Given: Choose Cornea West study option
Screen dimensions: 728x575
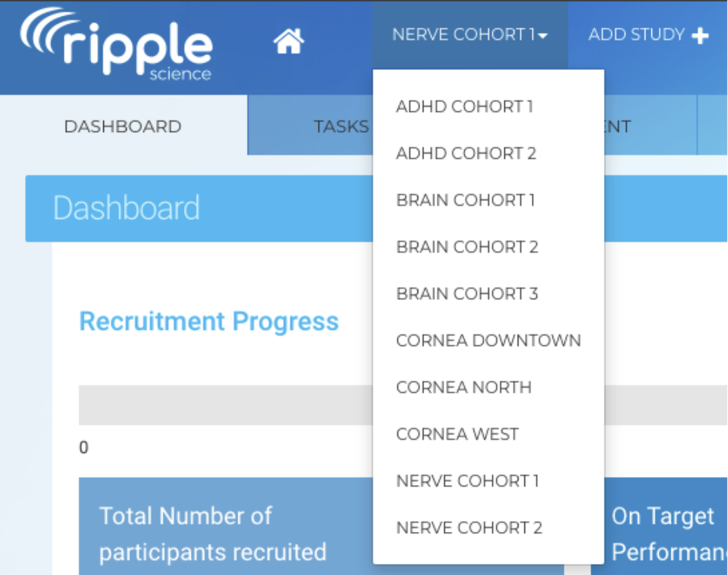Looking at the screenshot, I should (457, 435).
